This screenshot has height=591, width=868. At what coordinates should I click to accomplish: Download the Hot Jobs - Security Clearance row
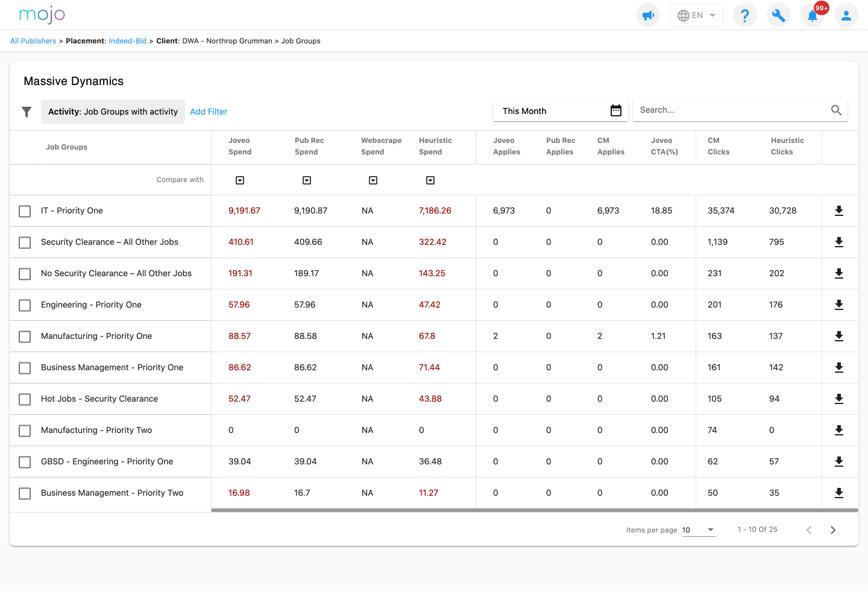pyautogui.click(x=838, y=399)
